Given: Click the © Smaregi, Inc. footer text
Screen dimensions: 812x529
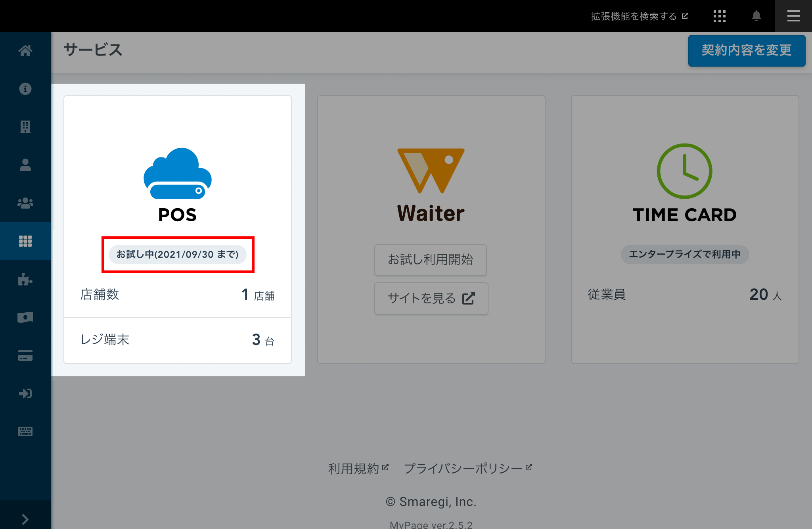Looking at the screenshot, I should coord(431,502).
